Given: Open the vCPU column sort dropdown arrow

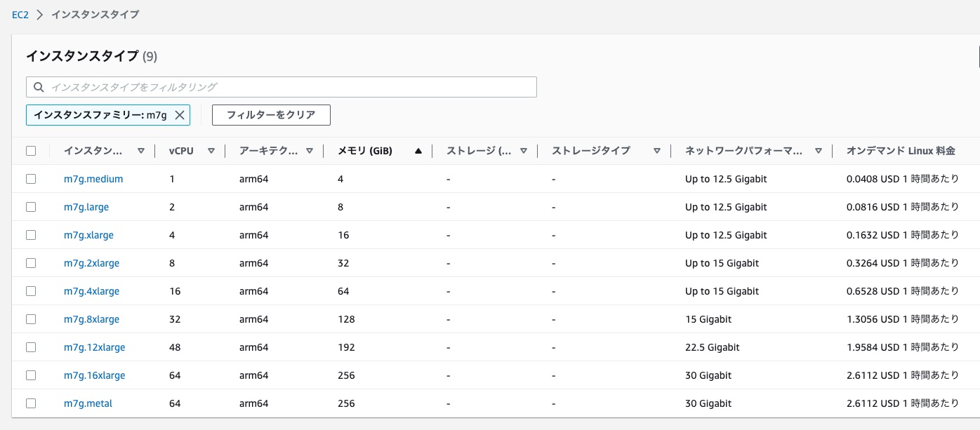Looking at the screenshot, I should [211, 151].
